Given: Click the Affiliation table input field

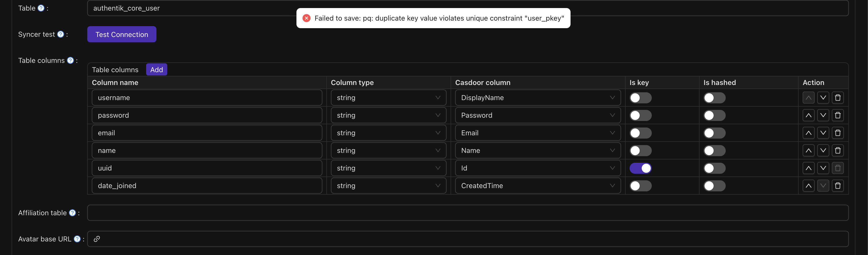Looking at the screenshot, I should (x=468, y=213).
